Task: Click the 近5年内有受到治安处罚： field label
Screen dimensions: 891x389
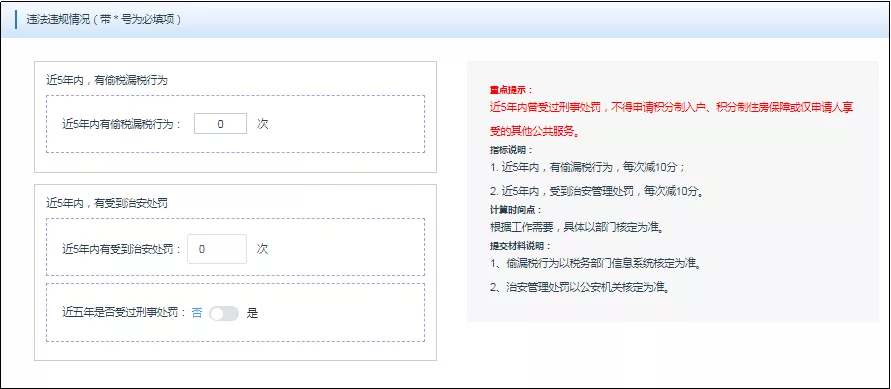Action: 122,249
